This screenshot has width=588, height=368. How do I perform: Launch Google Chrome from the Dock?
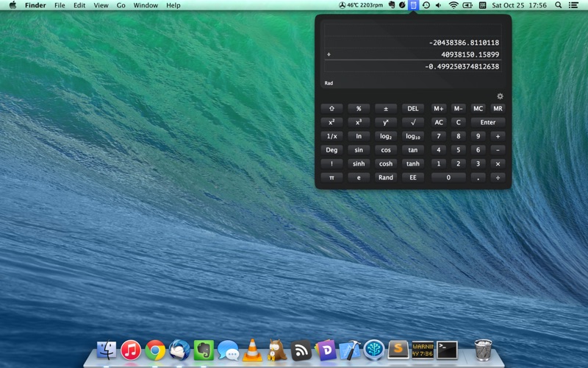coord(155,350)
